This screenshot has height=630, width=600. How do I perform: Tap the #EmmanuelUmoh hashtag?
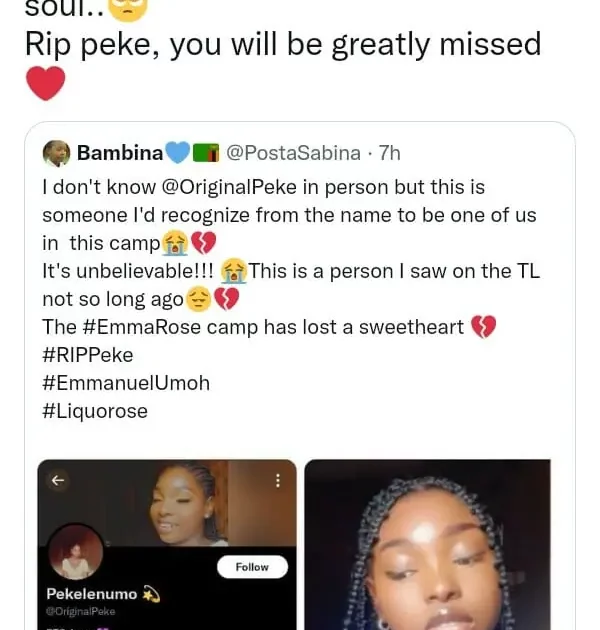coord(125,383)
